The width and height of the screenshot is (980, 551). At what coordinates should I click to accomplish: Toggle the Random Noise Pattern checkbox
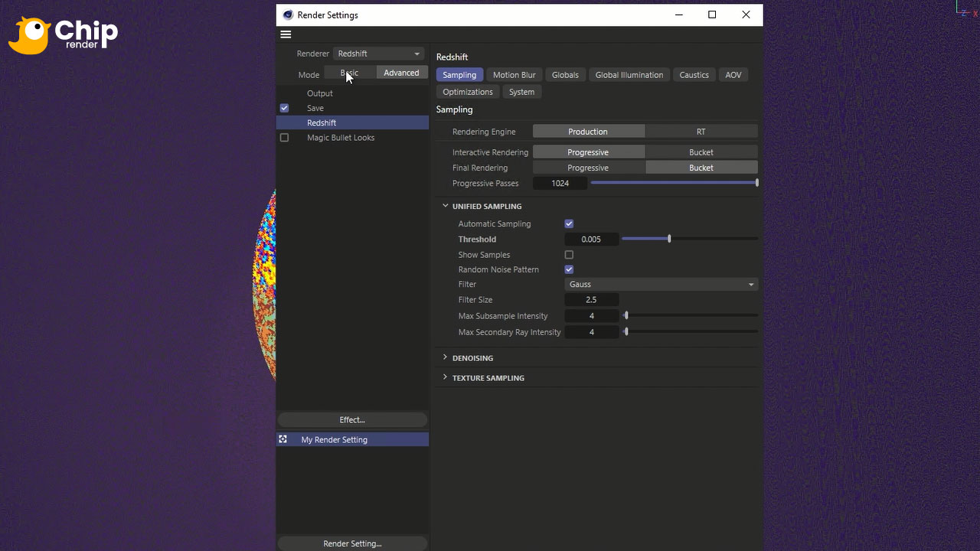pyautogui.click(x=569, y=269)
